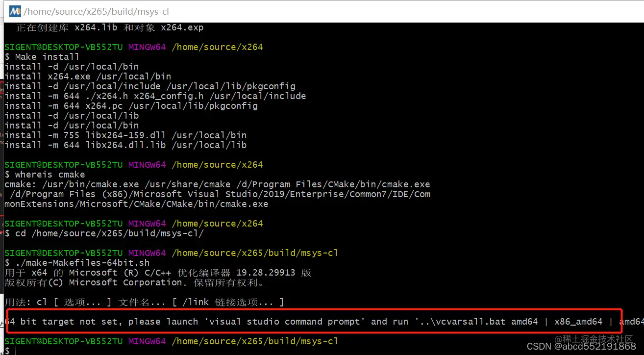Viewport: 644px width, 355px height.
Task: Click line 'install -m 644 x264.pc /usr/local/lib/pkgconfig'
Action: coord(131,106)
